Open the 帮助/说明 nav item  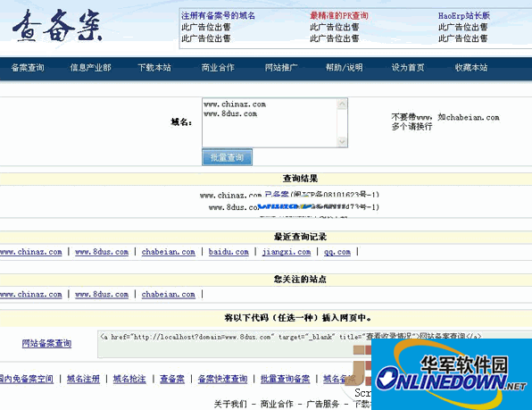coord(345,68)
